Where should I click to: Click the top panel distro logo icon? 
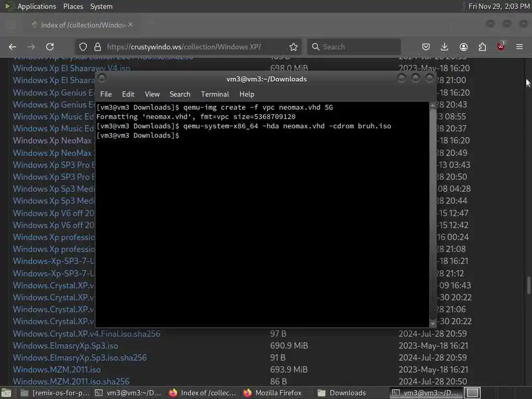[9, 6]
